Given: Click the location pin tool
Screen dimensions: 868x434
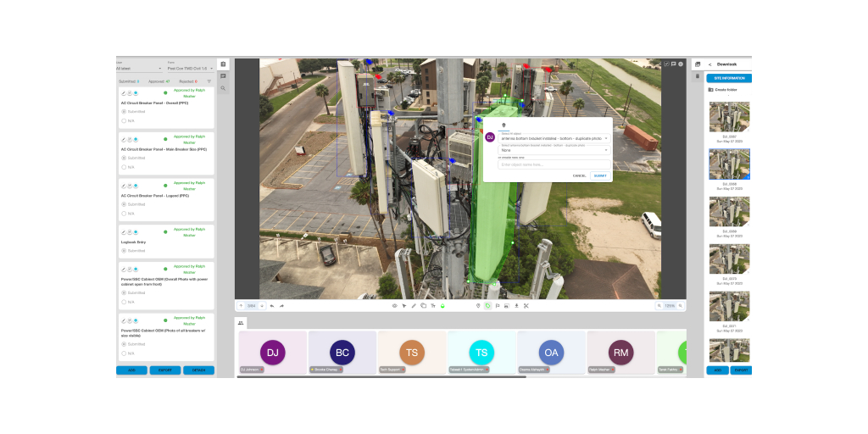Looking at the screenshot, I should click(x=478, y=305).
